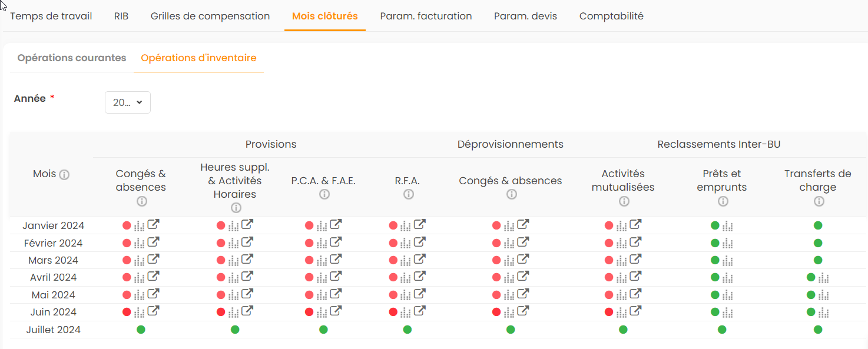This screenshot has width=868, height=349.
Task: Toggle red status dot for Avril 2024 Déprovisionnements Congés
Action: click(x=496, y=277)
